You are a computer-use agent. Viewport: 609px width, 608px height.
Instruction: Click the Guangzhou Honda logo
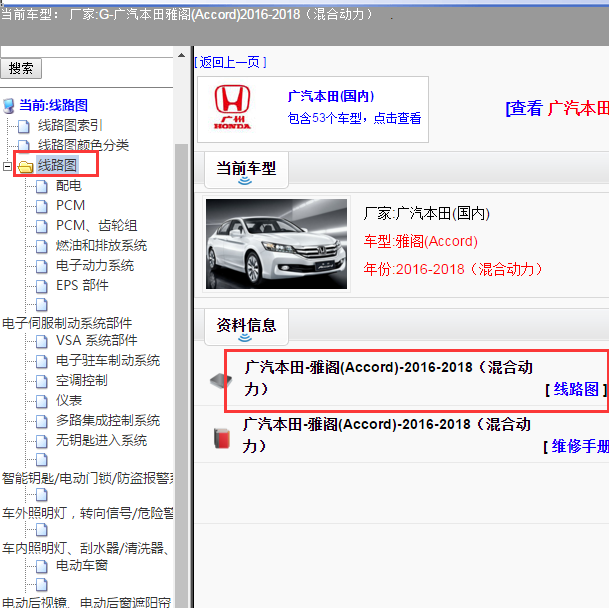click(232, 107)
